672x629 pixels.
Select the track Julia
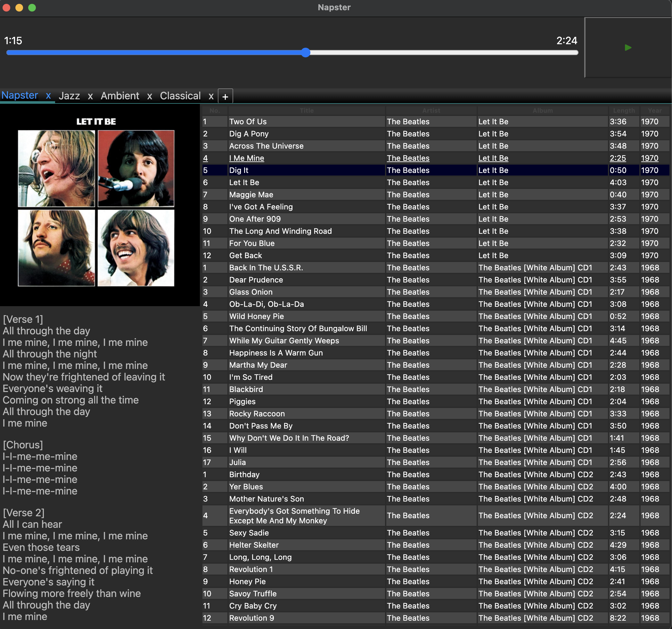(435, 462)
